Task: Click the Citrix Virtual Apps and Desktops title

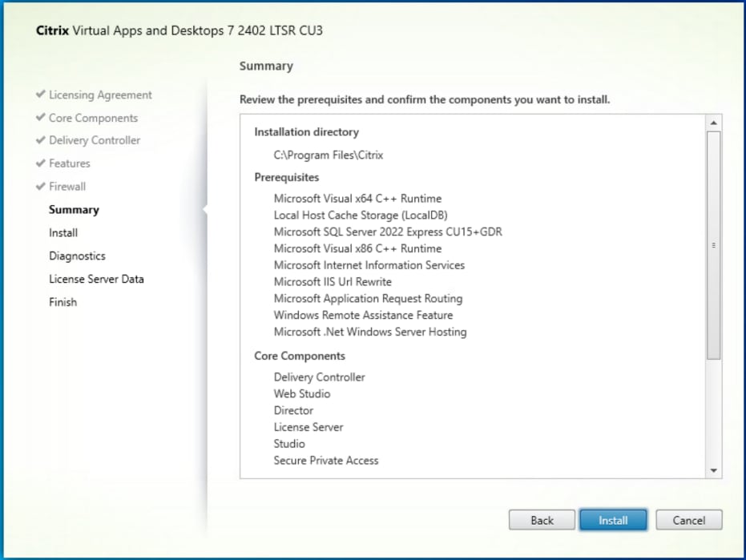Action: coord(179,30)
